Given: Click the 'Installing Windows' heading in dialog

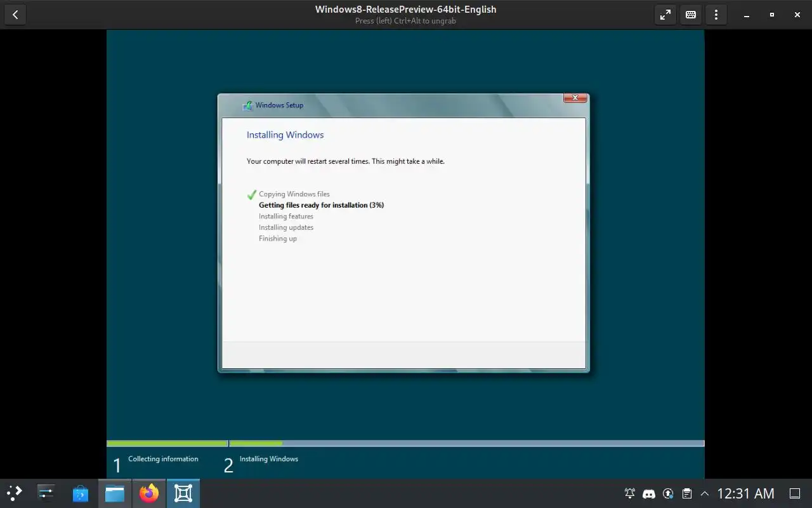Looking at the screenshot, I should (285, 135).
